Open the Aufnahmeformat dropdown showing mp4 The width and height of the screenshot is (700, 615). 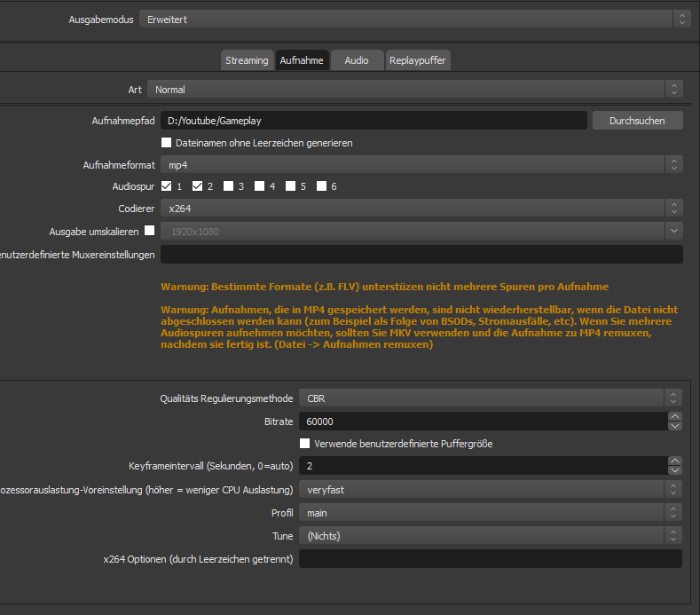[421, 165]
